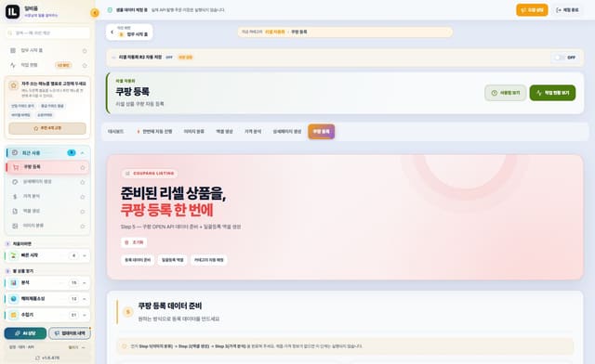595x364 pixels.
Task: Expand the 빠른 시작 group arrow
Action: pos(85,255)
